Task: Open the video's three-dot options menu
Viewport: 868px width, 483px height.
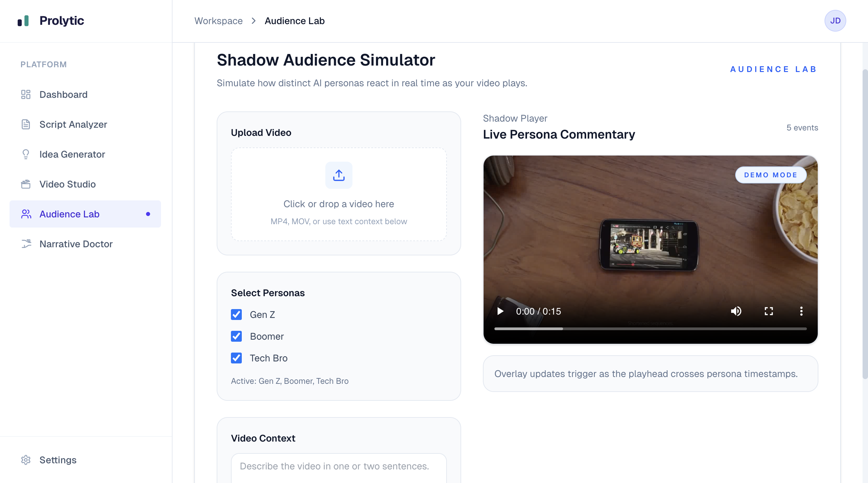Action: [x=801, y=311]
